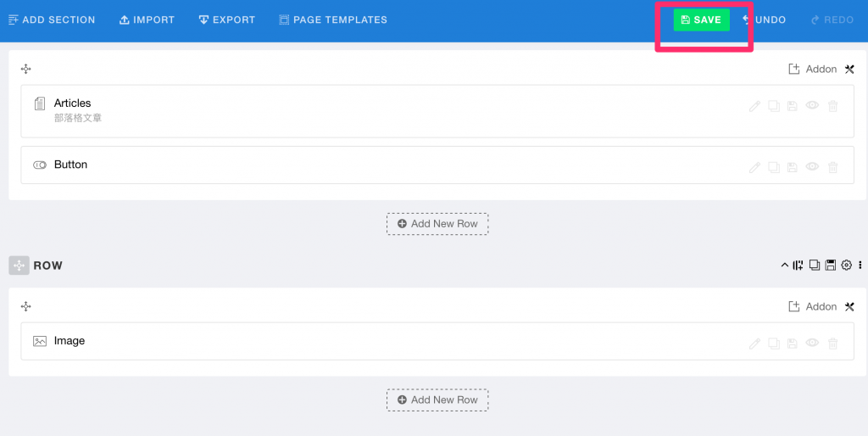
Task: Duplicate the Button addon
Action: coord(773,167)
